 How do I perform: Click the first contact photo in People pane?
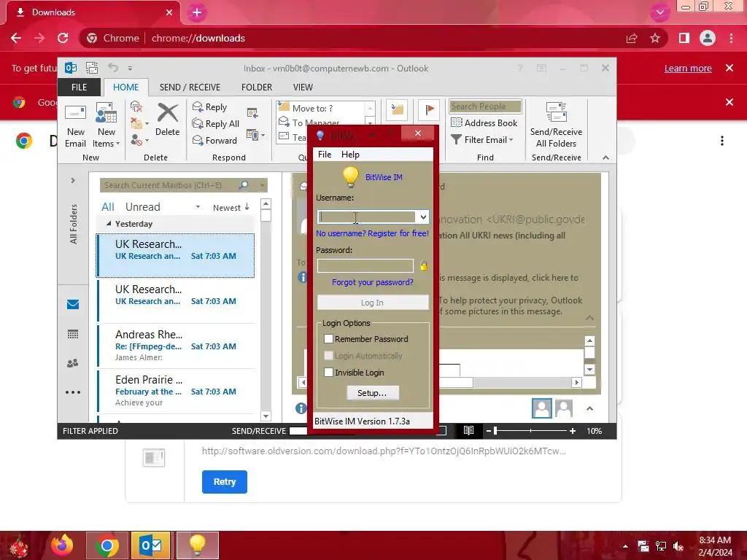542,408
